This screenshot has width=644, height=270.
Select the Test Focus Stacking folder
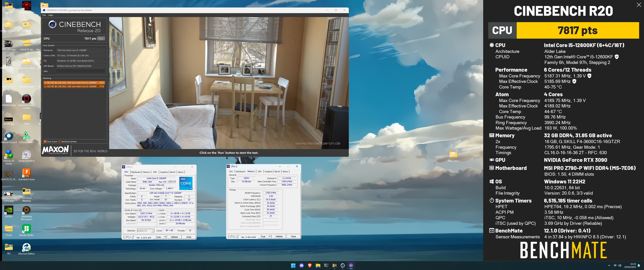(x=27, y=195)
